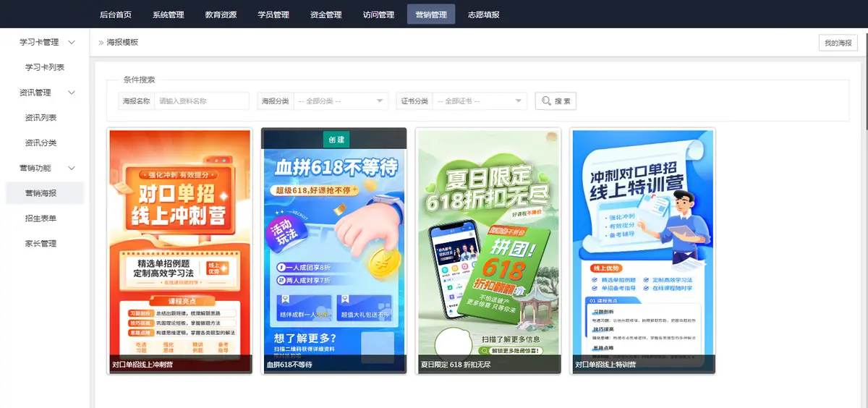Open the 证书分类 dropdown
Screen dimensions: 868x408
pyautogui.click(x=480, y=101)
